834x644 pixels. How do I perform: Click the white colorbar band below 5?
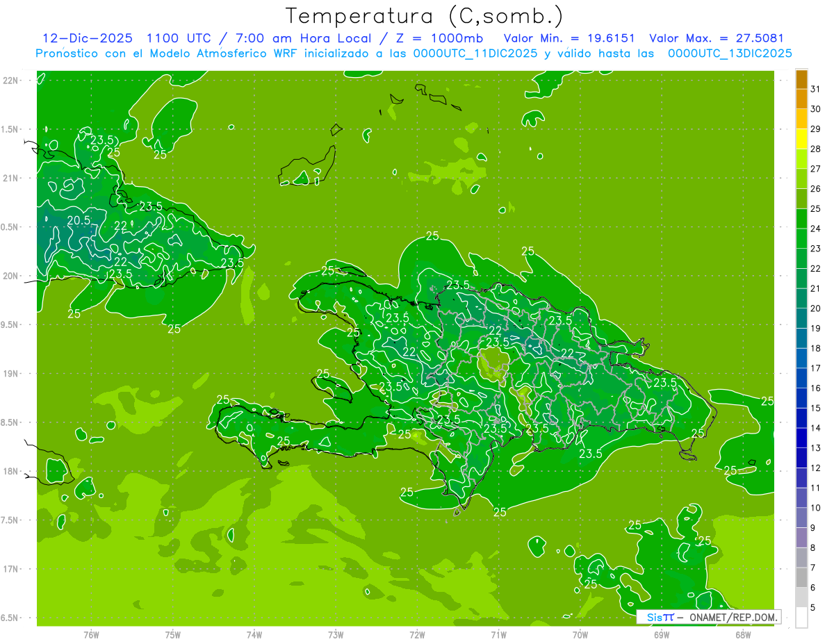pos(801,618)
